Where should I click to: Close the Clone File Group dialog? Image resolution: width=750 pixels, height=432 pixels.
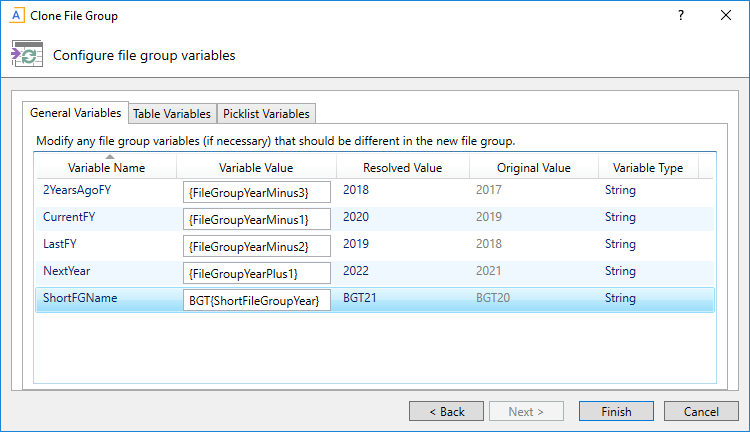click(726, 16)
